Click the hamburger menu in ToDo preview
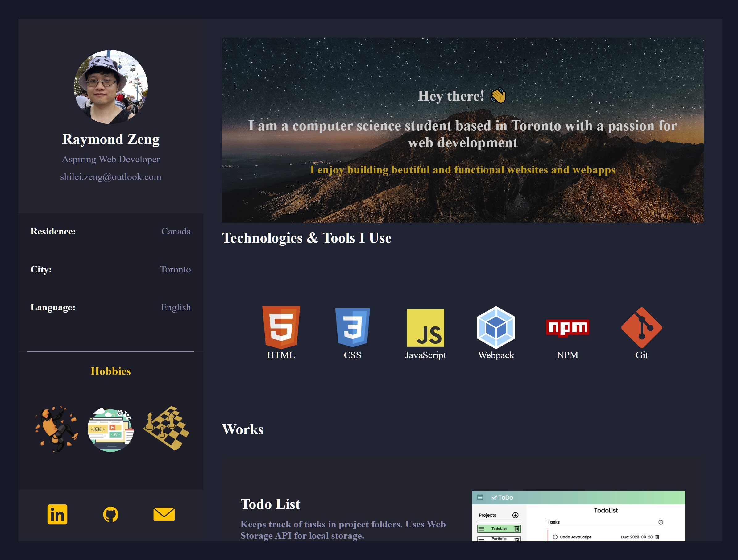Screen dimensions: 738x560 pyautogui.click(x=480, y=497)
